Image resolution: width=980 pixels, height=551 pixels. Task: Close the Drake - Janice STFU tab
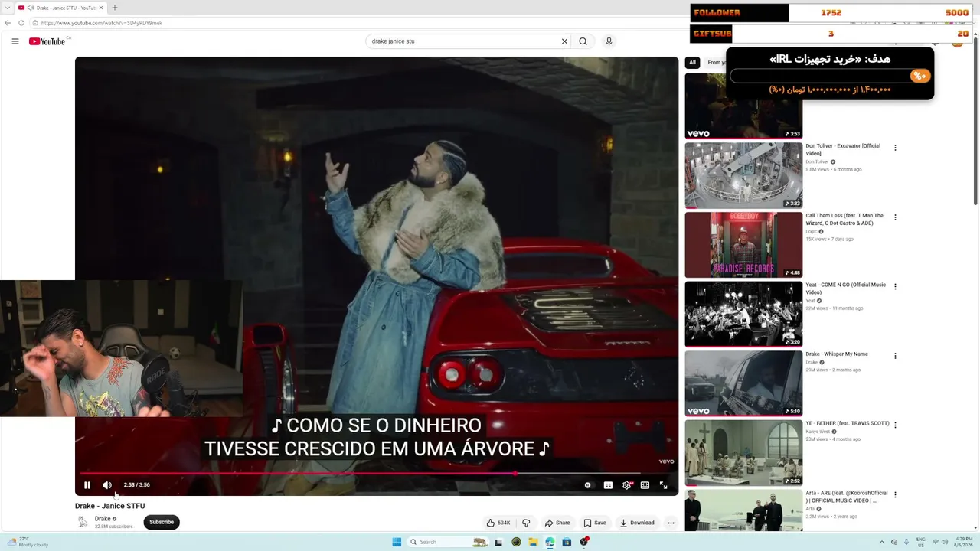click(101, 8)
